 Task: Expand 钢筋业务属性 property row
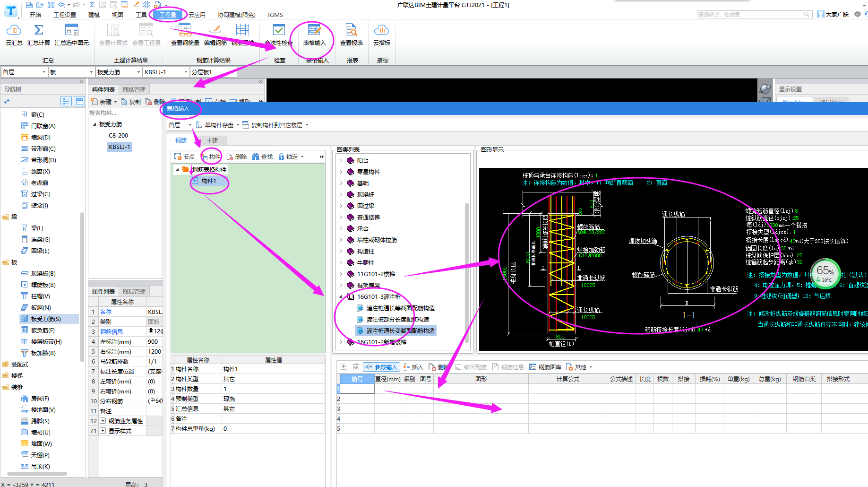click(x=103, y=421)
